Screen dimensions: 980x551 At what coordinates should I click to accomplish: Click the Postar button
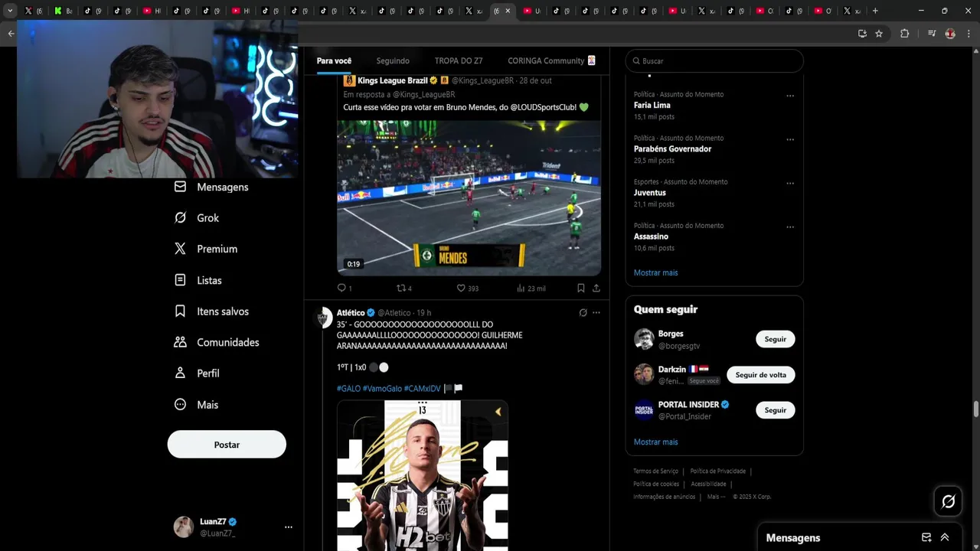pyautogui.click(x=227, y=445)
